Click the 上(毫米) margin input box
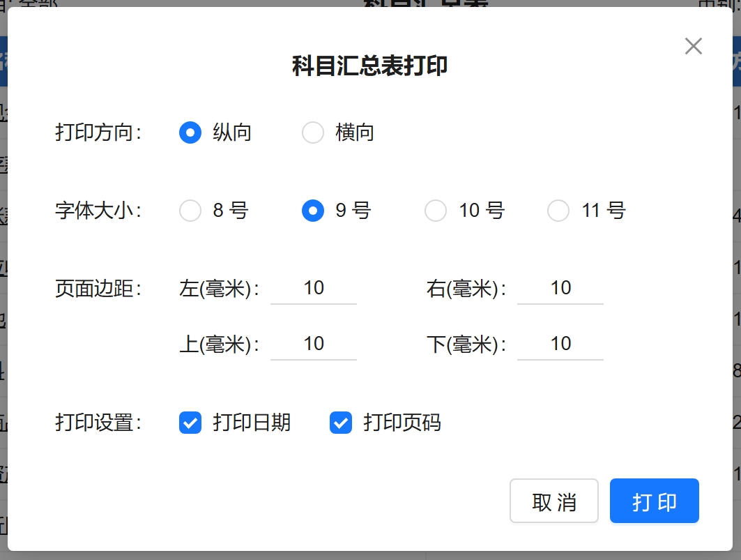The height and width of the screenshot is (560, 741). [314, 344]
